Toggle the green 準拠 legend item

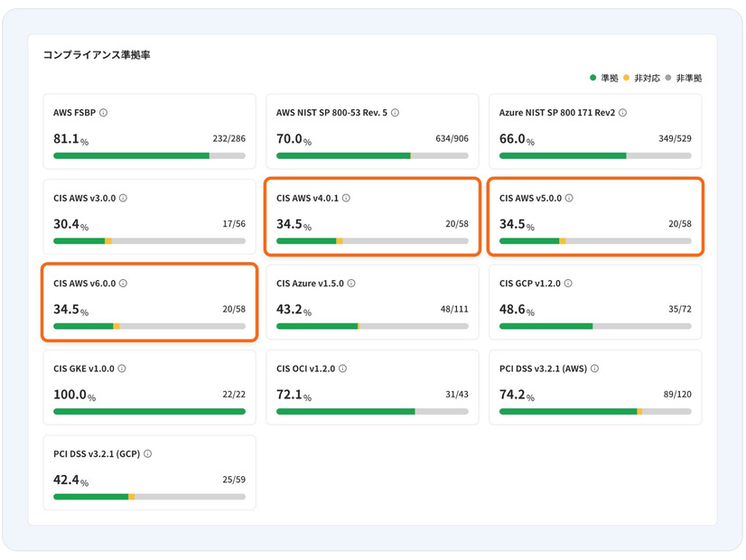click(604, 79)
